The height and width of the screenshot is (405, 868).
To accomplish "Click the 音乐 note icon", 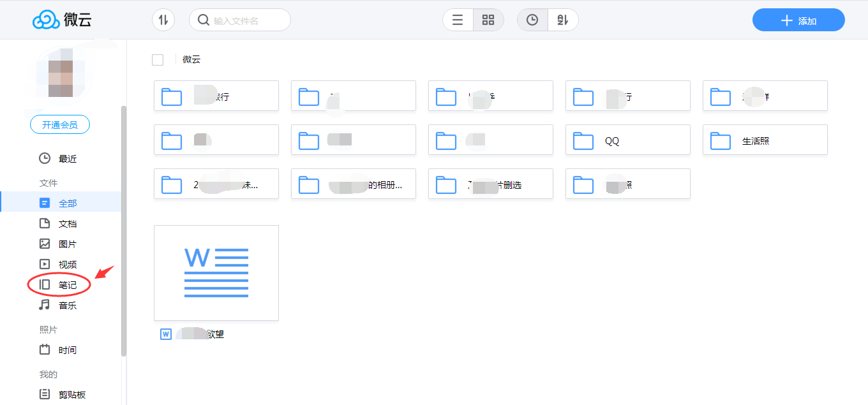I will click(45, 305).
